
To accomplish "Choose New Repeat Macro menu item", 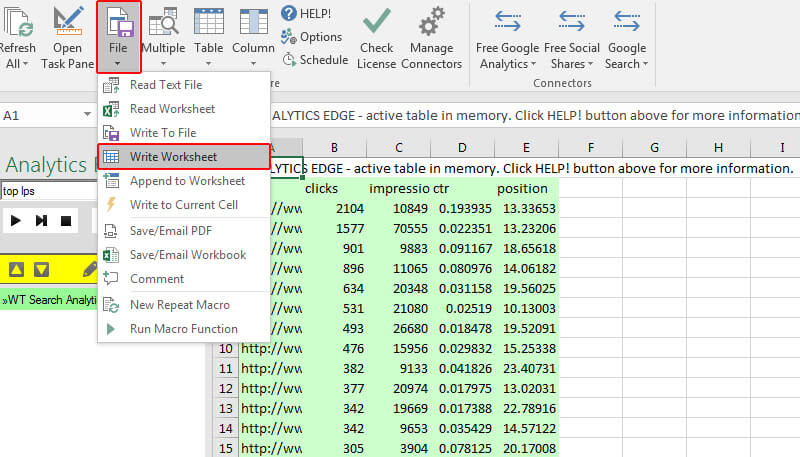I will pos(184,304).
